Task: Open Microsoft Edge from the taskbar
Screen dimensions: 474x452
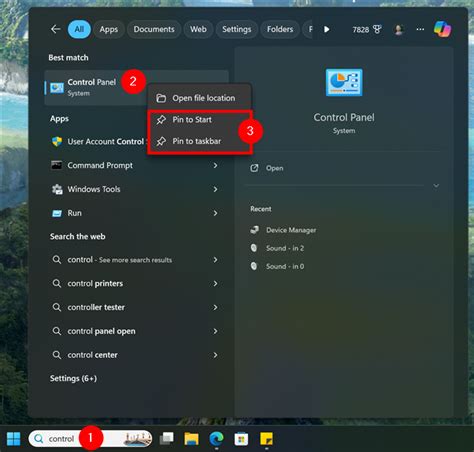Action: (216, 439)
